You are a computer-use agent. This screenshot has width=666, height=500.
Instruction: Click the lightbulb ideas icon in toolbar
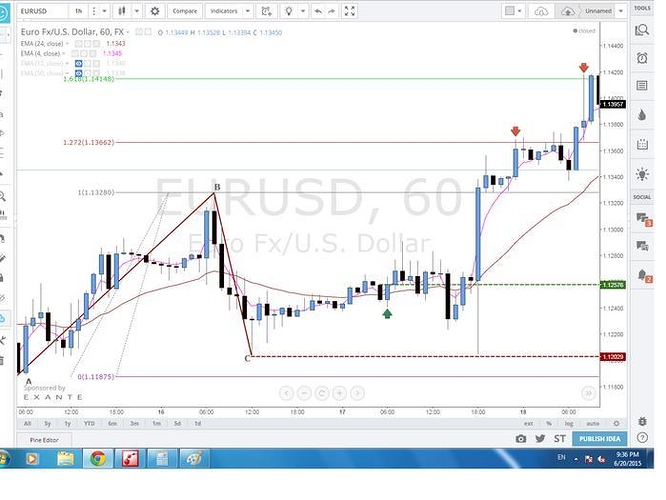click(x=289, y=11)
